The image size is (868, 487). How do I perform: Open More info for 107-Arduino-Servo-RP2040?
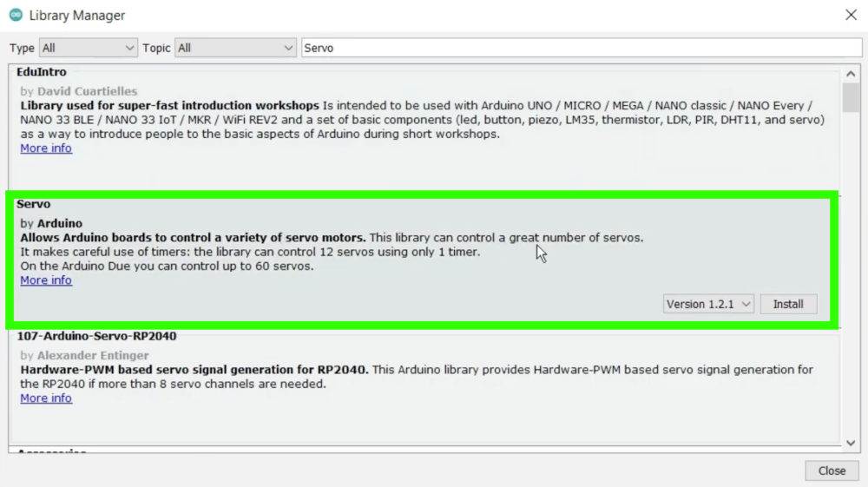pyautogui.click(x=46, y=398)
